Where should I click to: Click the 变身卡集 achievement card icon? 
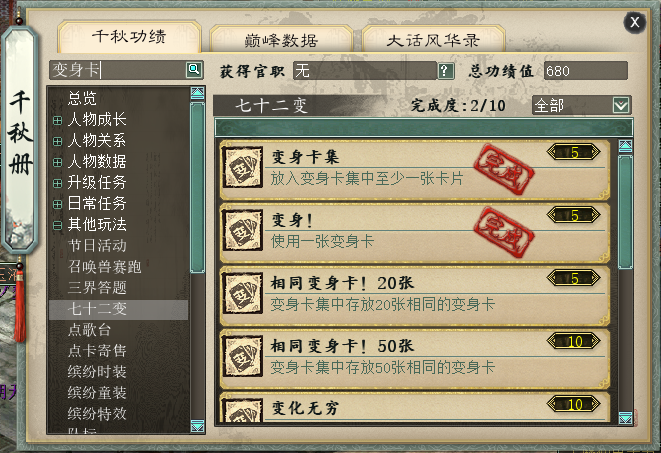coord(242,168)
